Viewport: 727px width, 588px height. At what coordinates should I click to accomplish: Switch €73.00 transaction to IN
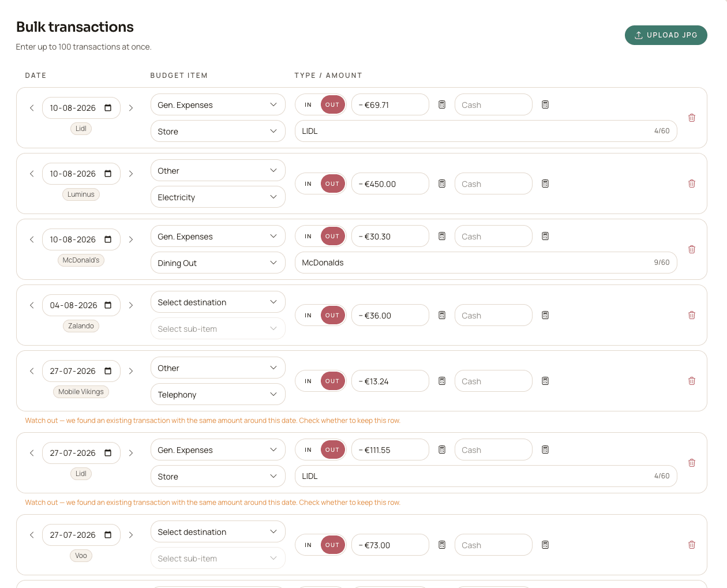308,545
